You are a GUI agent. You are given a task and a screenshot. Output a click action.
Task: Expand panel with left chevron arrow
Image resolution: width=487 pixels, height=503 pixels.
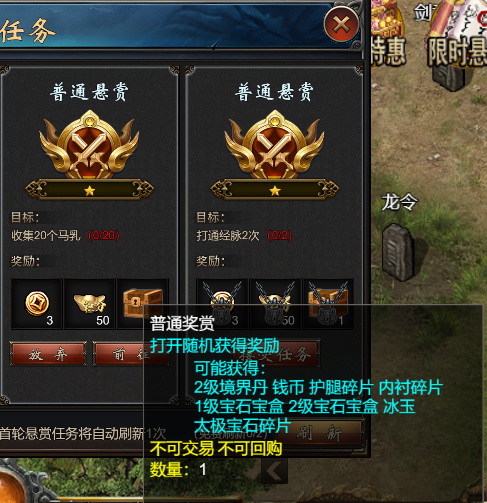[x=274, y=471]
